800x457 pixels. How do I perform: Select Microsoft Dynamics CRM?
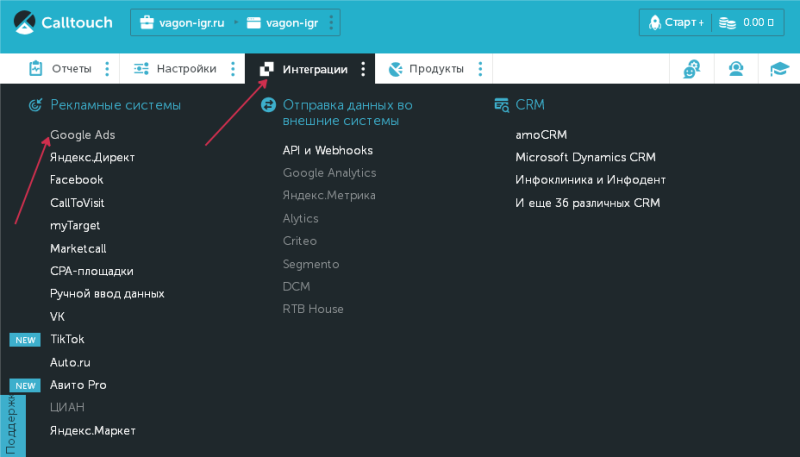(x=585, y=157)
